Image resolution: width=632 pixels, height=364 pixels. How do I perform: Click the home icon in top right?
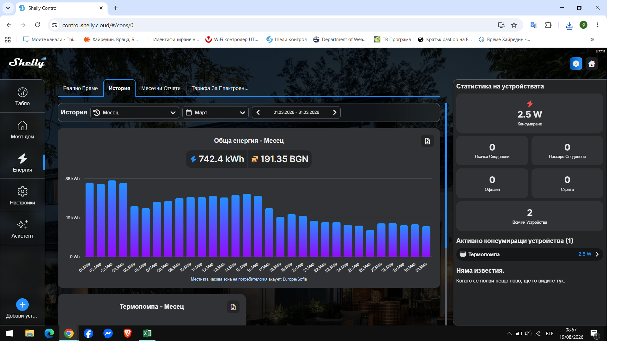click(592, 64)
